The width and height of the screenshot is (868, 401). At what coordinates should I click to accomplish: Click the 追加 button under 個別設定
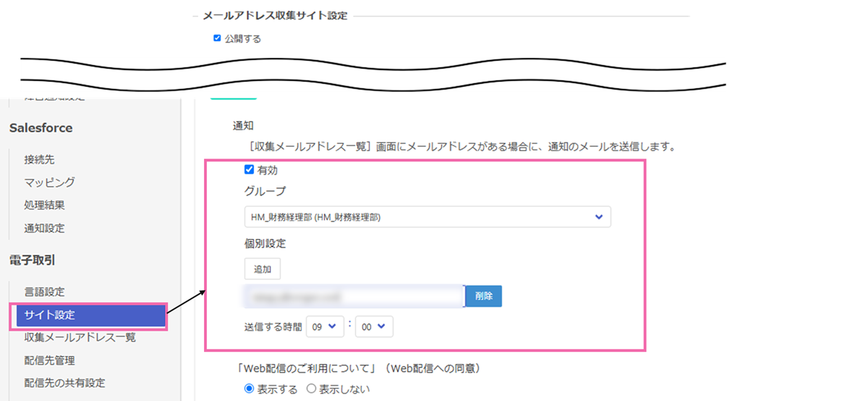(262, 269)
